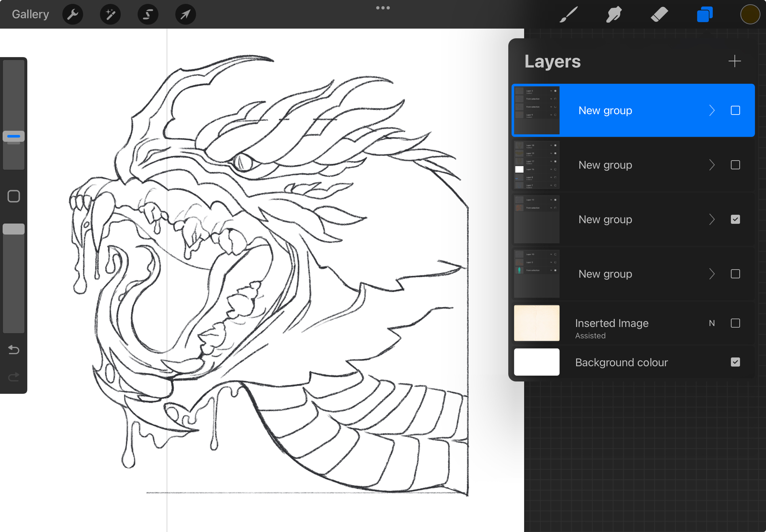Return to the Gallery
Image resolution: width=766 pixels, height=532 pixels.
[30, 15]
